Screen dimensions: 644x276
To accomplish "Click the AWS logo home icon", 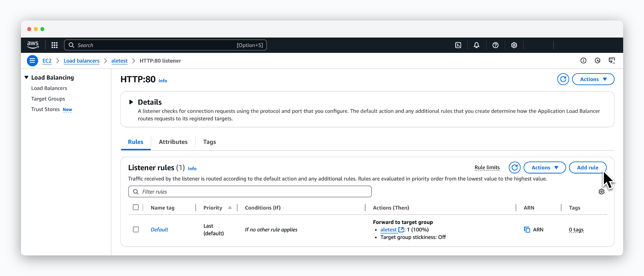I will 33,45.
